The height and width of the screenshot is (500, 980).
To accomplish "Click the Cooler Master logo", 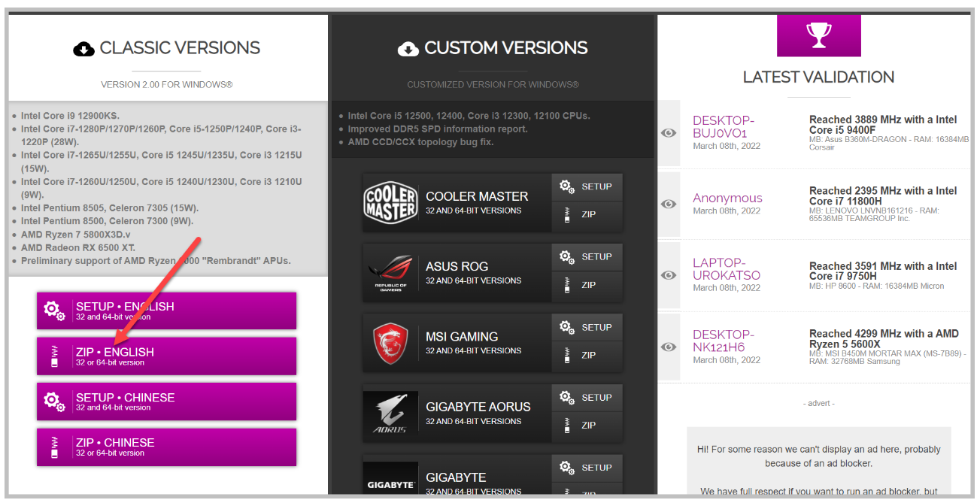I will (x=390, y=202).
